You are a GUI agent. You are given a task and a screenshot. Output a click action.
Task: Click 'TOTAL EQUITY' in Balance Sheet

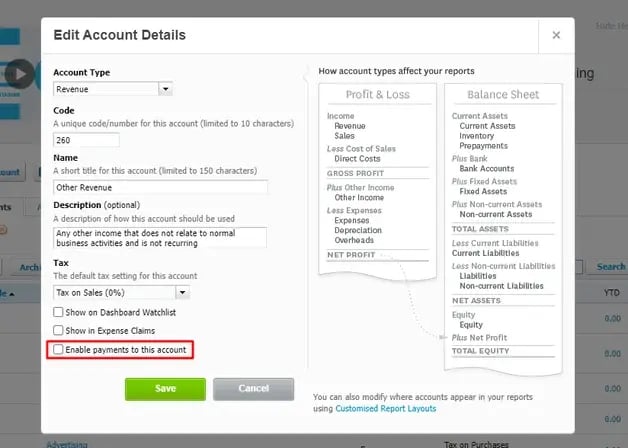click(x=481, y=351)
